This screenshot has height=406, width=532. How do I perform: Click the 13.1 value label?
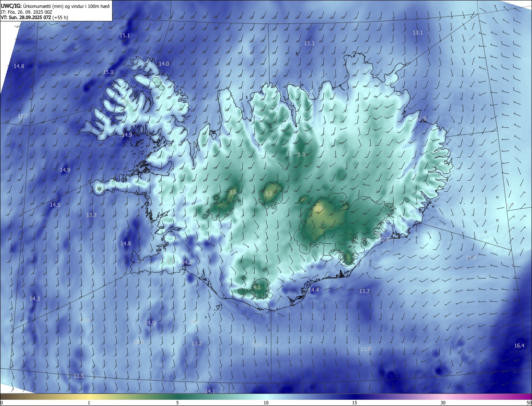click(418, 32)
